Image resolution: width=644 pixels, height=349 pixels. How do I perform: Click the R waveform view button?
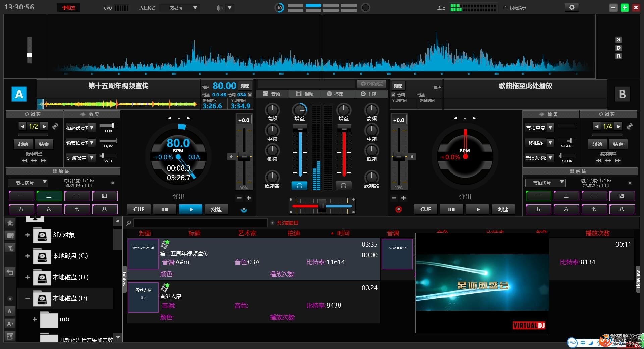coord(619,56)
